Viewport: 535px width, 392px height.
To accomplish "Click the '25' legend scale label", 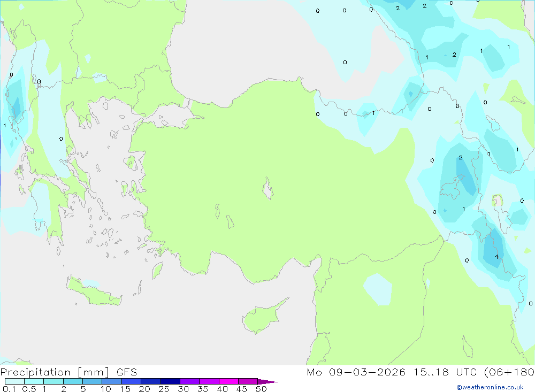I will [164, 389].
